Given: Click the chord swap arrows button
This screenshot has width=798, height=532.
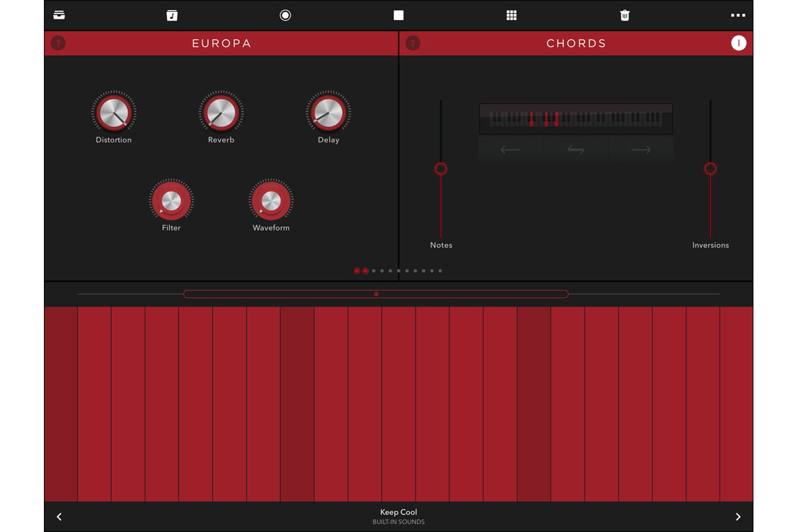Looking at the screenshot, I should (x=576, y=150).
